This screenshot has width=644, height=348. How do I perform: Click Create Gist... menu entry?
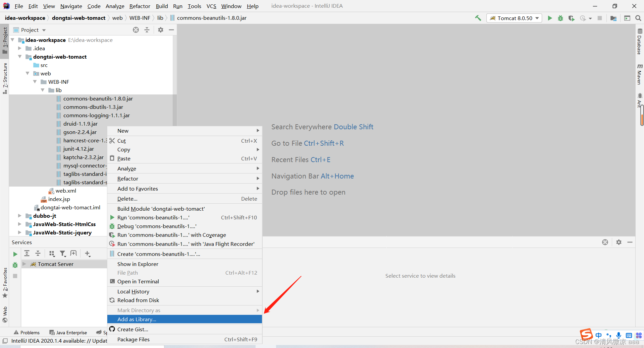point(184,329)
